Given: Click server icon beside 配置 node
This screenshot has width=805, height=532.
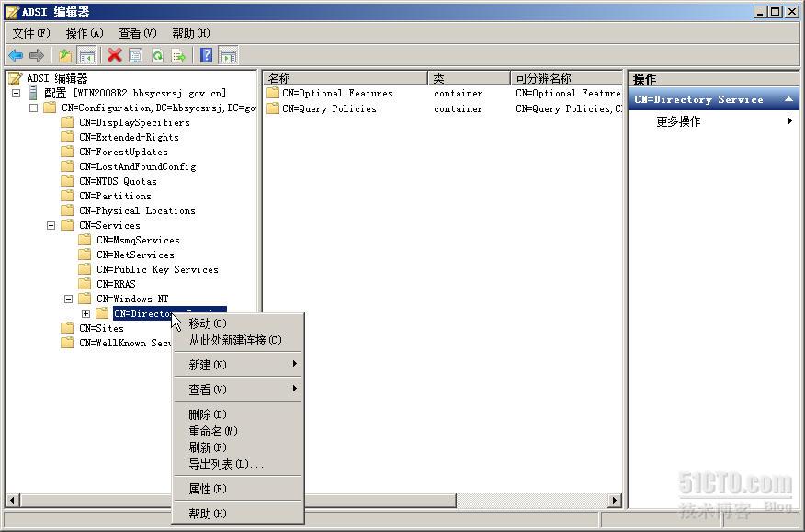Looking at the screenshot, I should click(33, 93).
